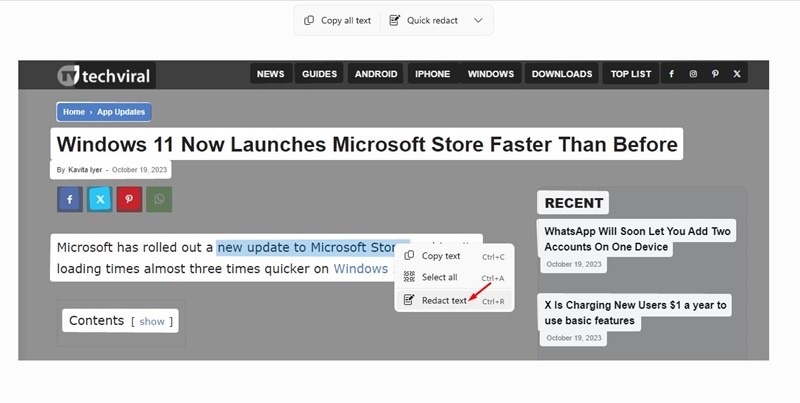Click the Pinterest icon in header
The width and height of the screenshot is (800, 403).
(x=715, y=73)
